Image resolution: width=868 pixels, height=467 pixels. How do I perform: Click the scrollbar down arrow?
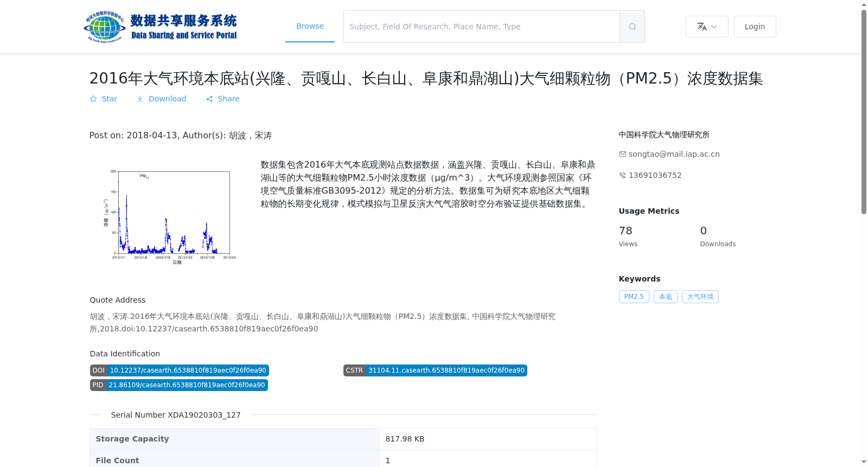click(864, 462)
